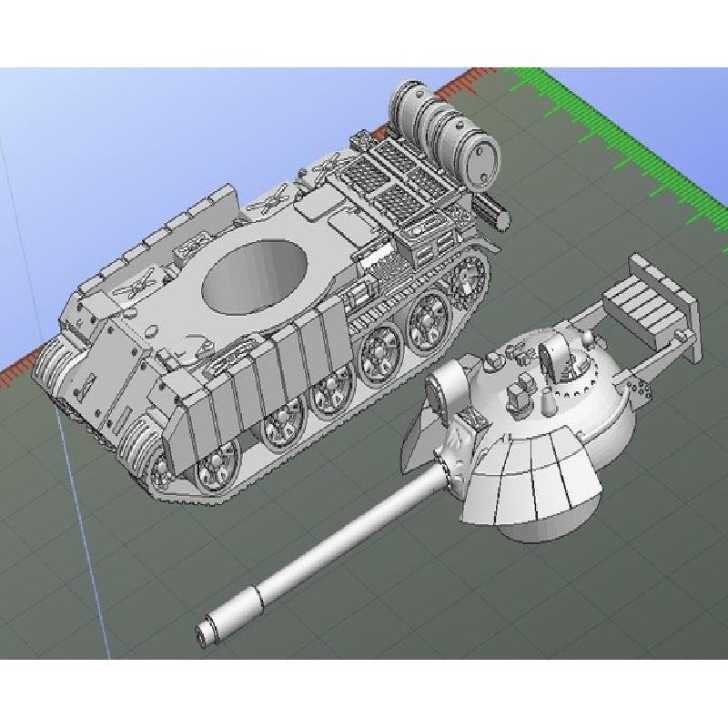Image resolution: width=728 pixels, height=728 pixels.
Task: Pick the circular turret ring opening
Action: (255, 277)
